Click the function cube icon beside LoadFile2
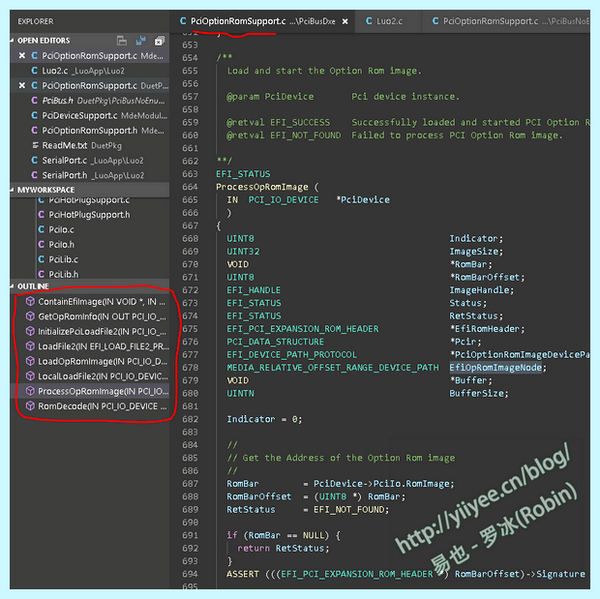 (30, 346)
